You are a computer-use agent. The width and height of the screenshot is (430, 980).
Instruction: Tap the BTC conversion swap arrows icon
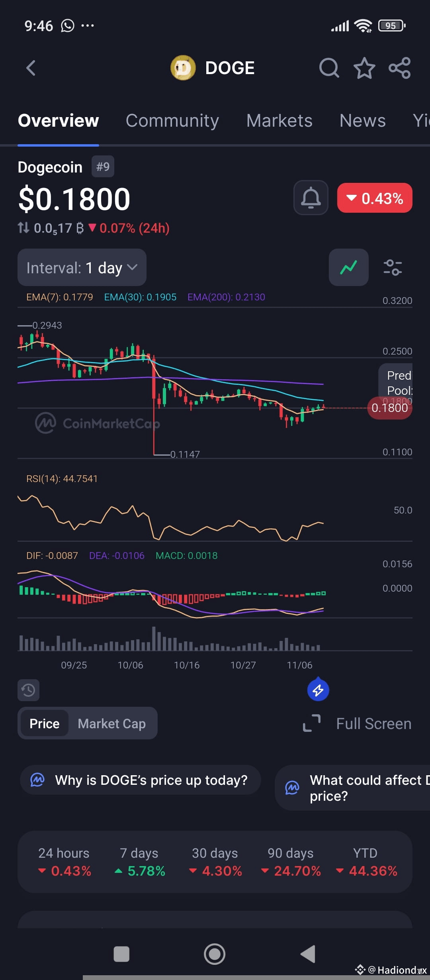tap(23, 228)
